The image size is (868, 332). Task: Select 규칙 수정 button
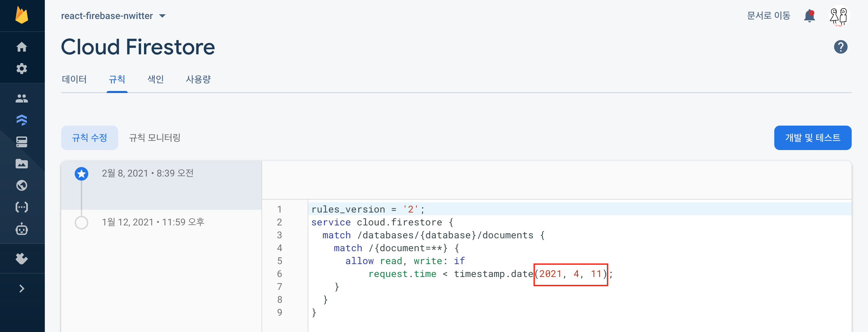click(x=90, y=138)
